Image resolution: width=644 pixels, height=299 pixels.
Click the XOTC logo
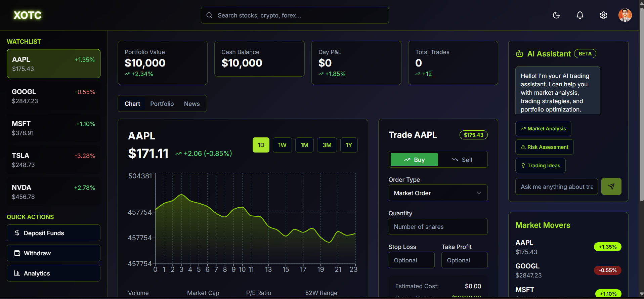(28, 15)
